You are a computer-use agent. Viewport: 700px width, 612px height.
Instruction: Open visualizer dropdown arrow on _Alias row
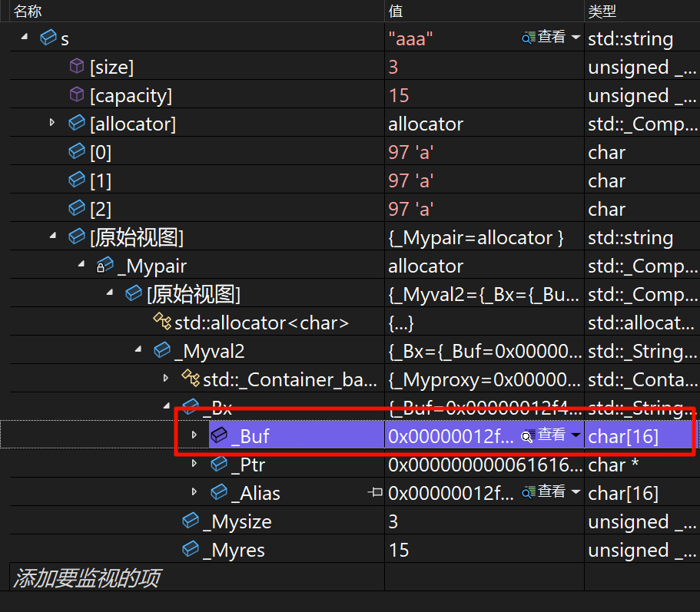576,492
